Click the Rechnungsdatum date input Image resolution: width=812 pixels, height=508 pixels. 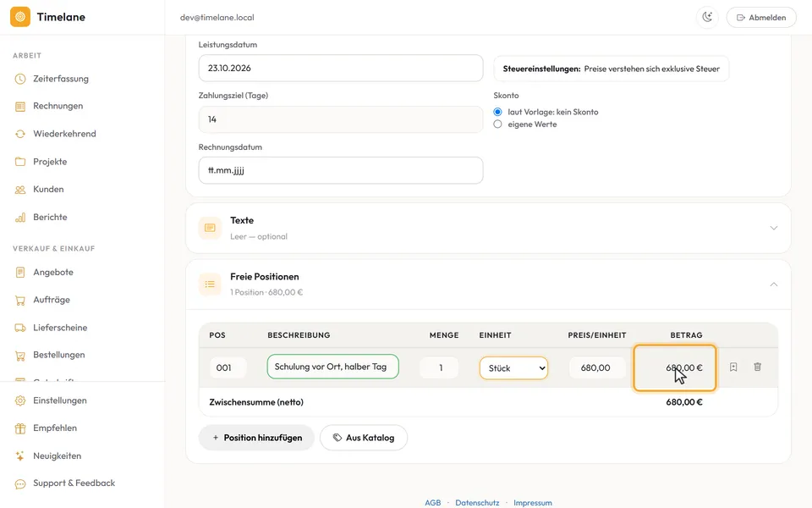341,170
